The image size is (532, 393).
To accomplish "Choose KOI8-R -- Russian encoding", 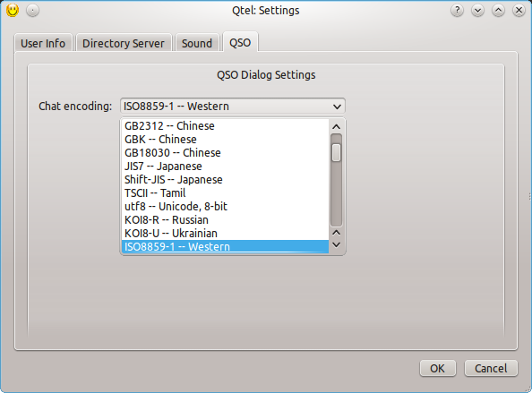I will point(225,219).
